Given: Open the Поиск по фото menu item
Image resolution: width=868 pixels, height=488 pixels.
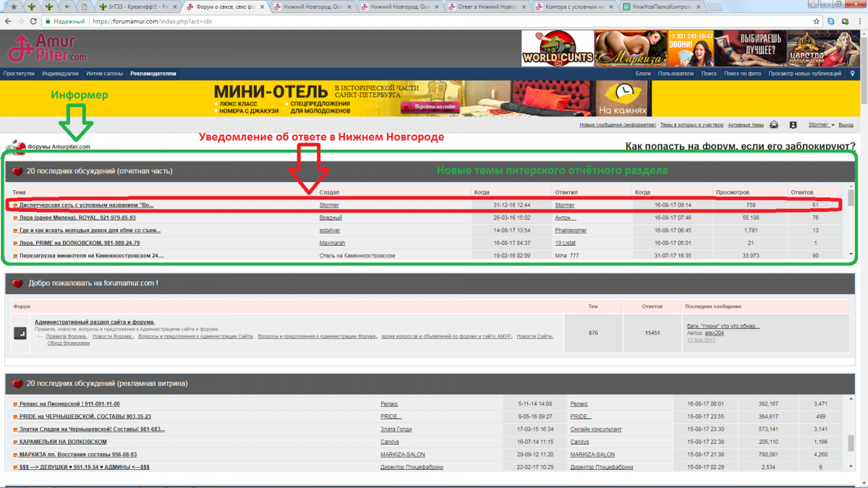Looking at the screenshot, I should (x=742, y=73).
